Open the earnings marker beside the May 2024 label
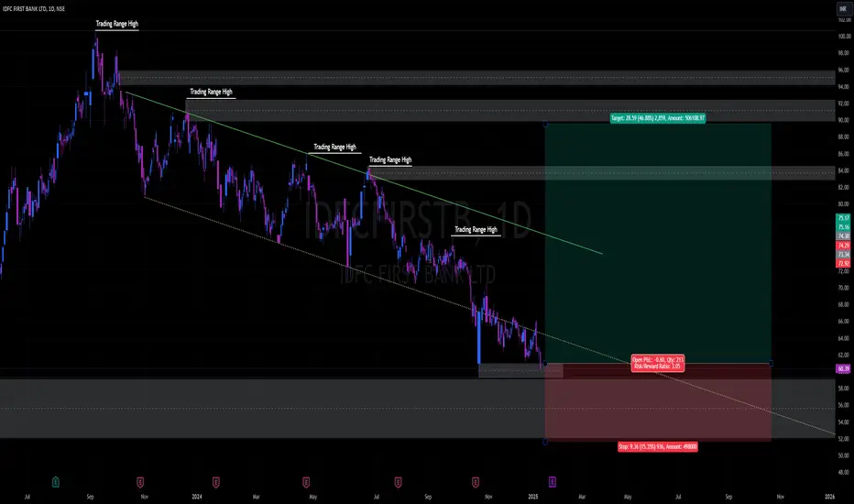Image resolution: width=854 pixels, height=504 pixels. click(306, 482)
